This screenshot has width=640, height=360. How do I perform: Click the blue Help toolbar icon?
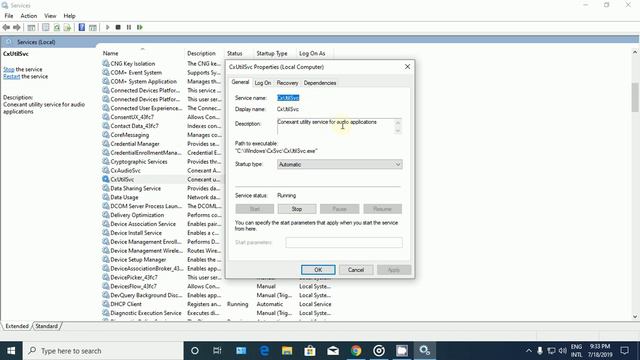[82, 27]
